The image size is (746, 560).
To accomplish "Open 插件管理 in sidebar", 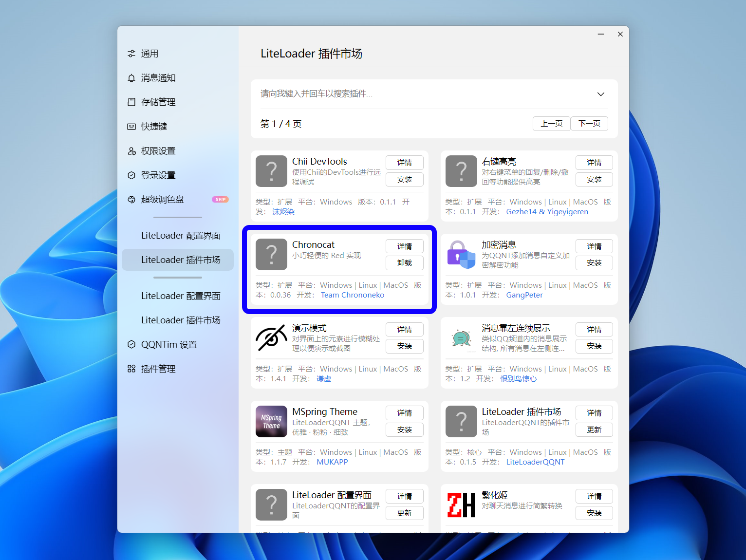I will [178, 369].
